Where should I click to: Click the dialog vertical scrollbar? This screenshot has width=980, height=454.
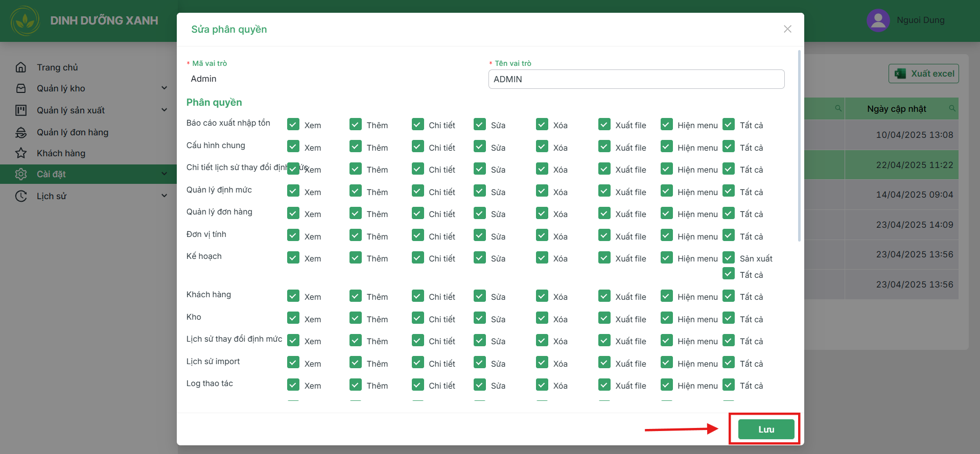799,146
